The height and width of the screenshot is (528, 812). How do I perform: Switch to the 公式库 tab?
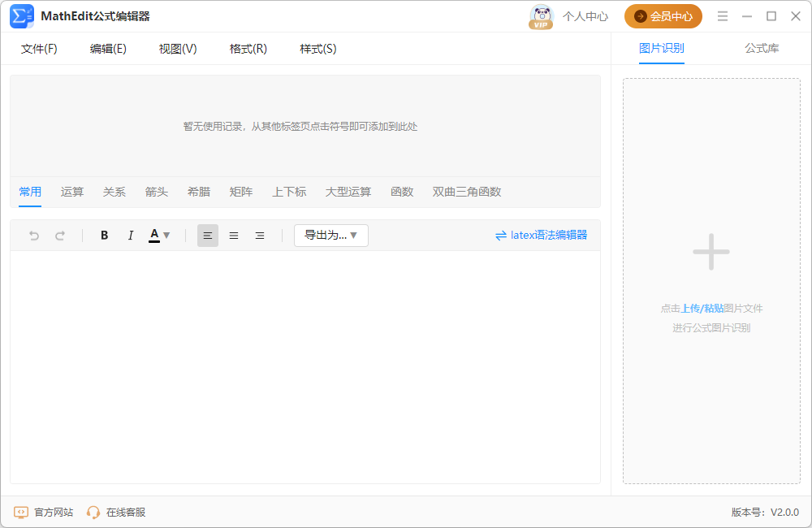point(762,48)
